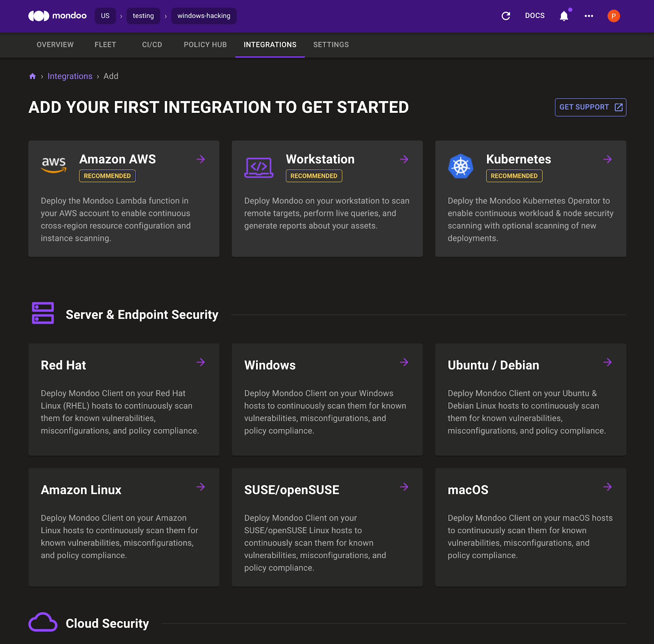Click the home breadcrumb icon
This screenshot has width=654, height=644.
33,76
